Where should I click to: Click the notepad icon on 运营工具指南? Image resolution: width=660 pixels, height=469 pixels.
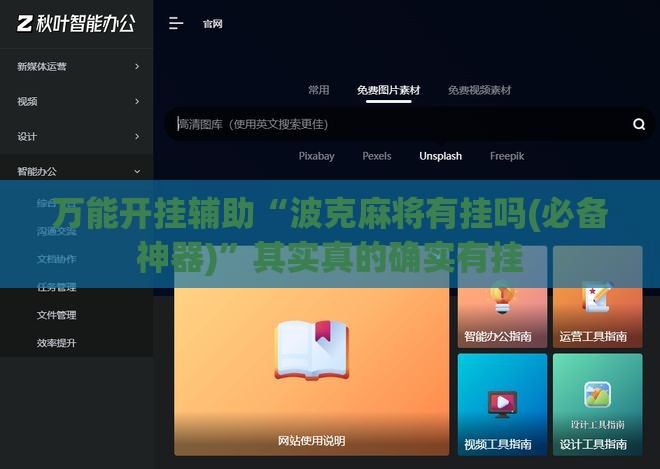tap(598, 296)
